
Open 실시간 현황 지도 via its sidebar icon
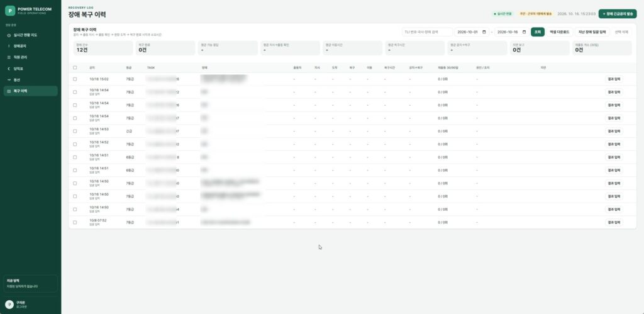9,35
